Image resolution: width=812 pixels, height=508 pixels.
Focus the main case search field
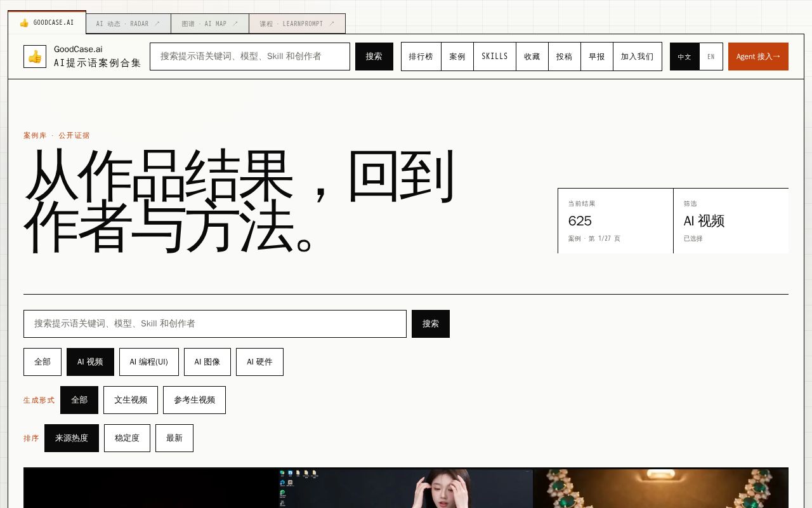tap(215, 324)
